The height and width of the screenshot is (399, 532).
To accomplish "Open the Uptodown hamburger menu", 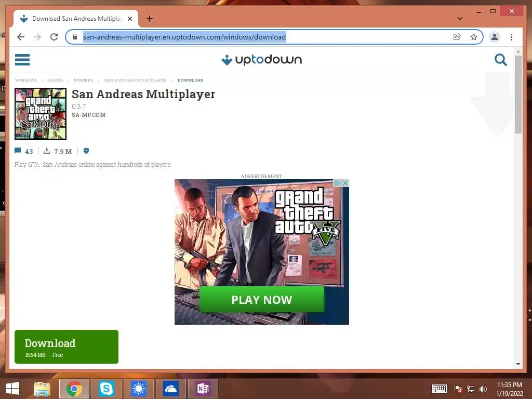I will [22, 60].
